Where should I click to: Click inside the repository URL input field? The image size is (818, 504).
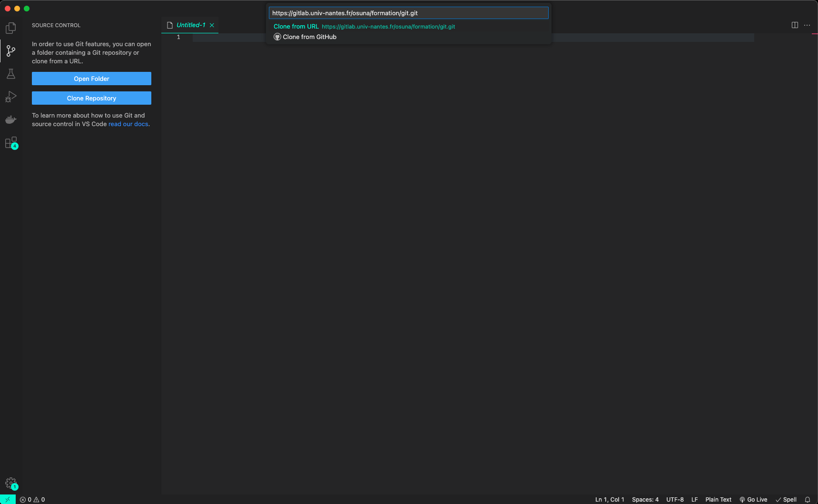click(408, 13)
